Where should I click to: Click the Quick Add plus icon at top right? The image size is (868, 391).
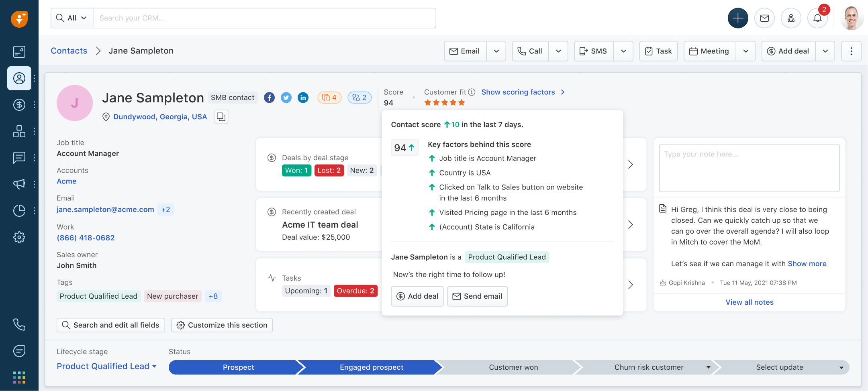(x=737, y=18)
